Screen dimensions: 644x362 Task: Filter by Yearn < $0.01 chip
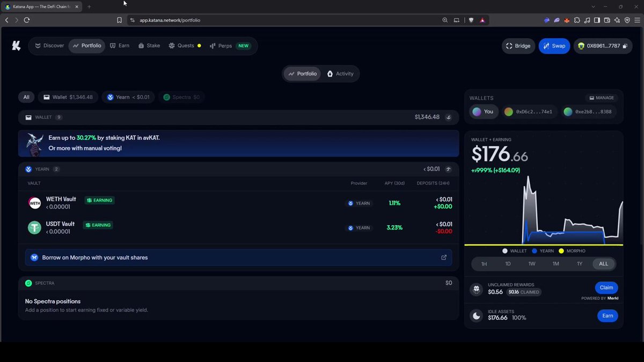coord(128,97)
